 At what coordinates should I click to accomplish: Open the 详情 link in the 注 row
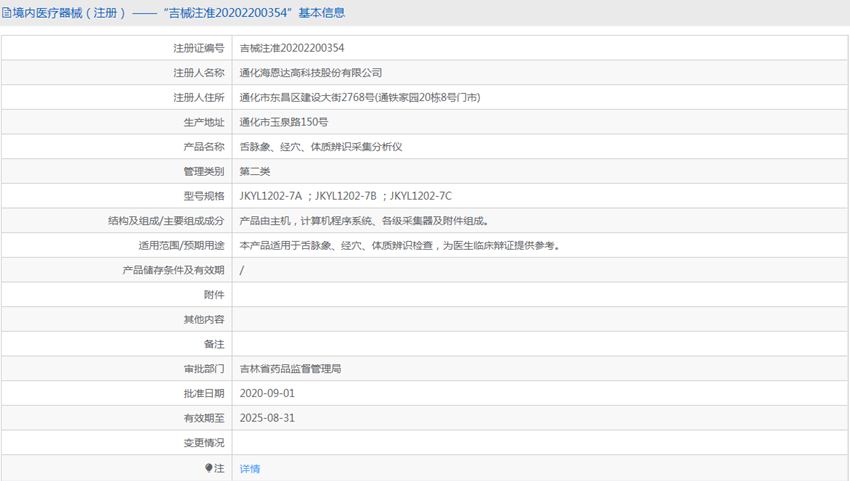[250, 469]
